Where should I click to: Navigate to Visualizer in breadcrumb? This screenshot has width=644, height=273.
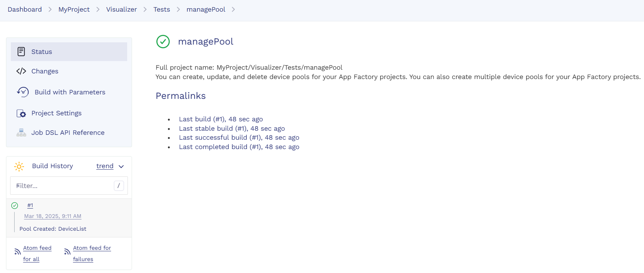(x=122, y=9)
